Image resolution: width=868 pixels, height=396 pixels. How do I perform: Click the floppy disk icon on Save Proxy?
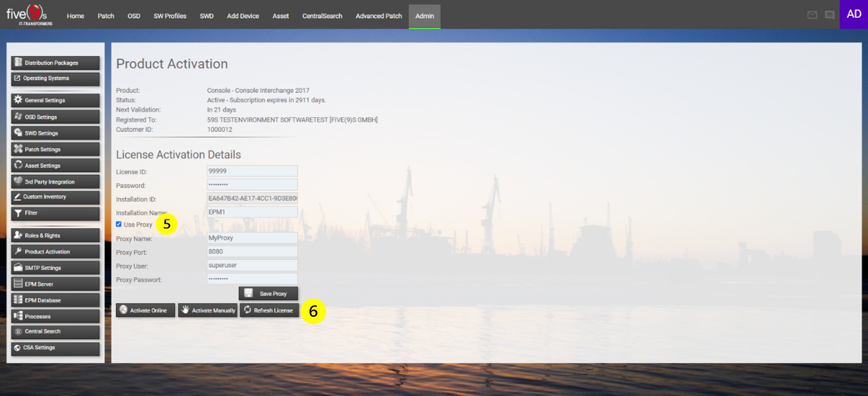[x=248, y=293]
